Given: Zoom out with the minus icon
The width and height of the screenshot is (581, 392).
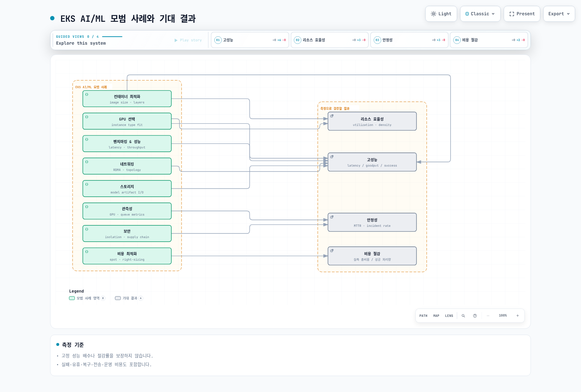Looking at the screenshot, I should pos(488,316).
